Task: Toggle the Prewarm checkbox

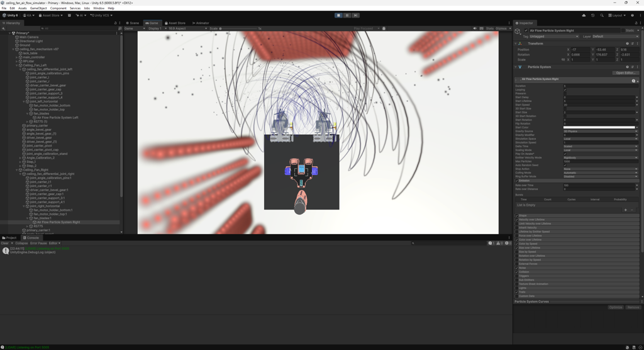Action: (x=565, y=93)
